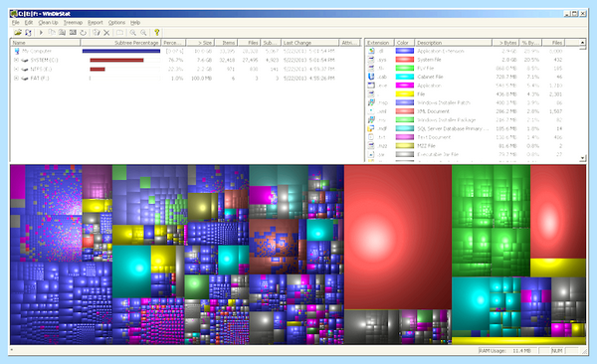Click extension list scroll down arrow
The width and height of the screenshot is (597, 364).
pos(582,158)
